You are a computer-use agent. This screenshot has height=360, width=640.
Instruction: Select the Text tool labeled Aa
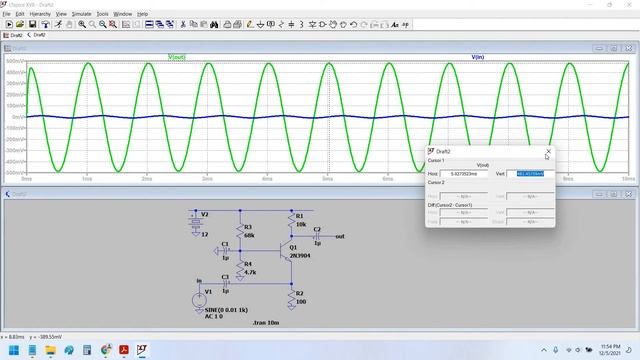click(395, 24)
